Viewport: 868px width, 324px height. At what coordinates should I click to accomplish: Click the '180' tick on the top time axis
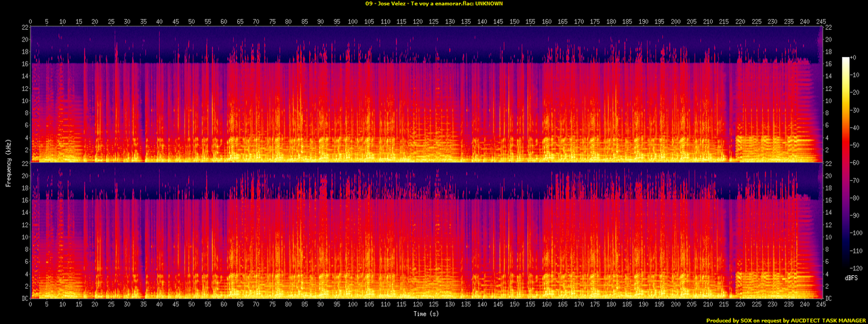click(612, 21)
